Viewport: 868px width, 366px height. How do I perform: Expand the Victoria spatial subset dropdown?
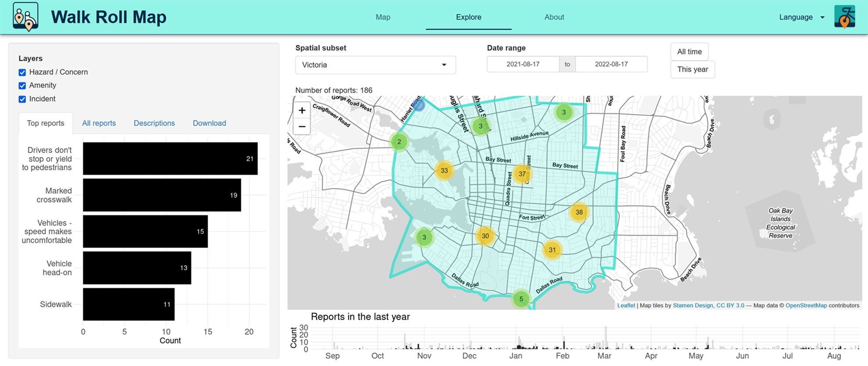click(x=375, y=65)
